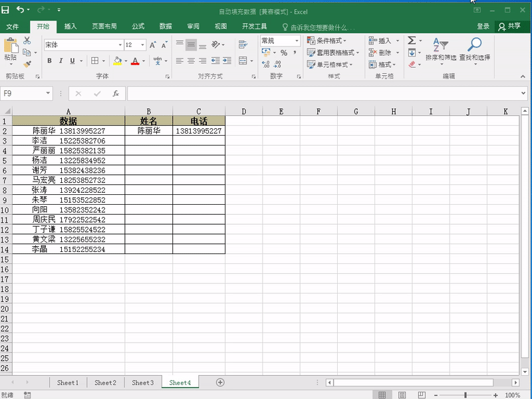532x399 pixels.
Task: Add a new sheet with plus button
Action: 220,383
